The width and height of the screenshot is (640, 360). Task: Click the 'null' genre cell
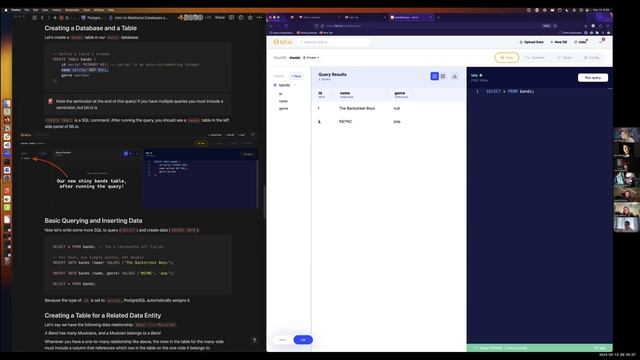coord(396,109)
